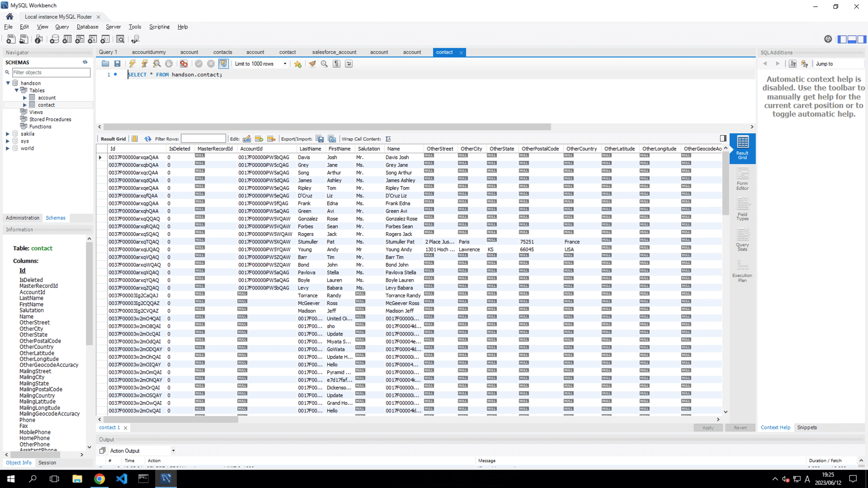Open the Query Stats panel

pyautogui.click(x=742, y=240)
